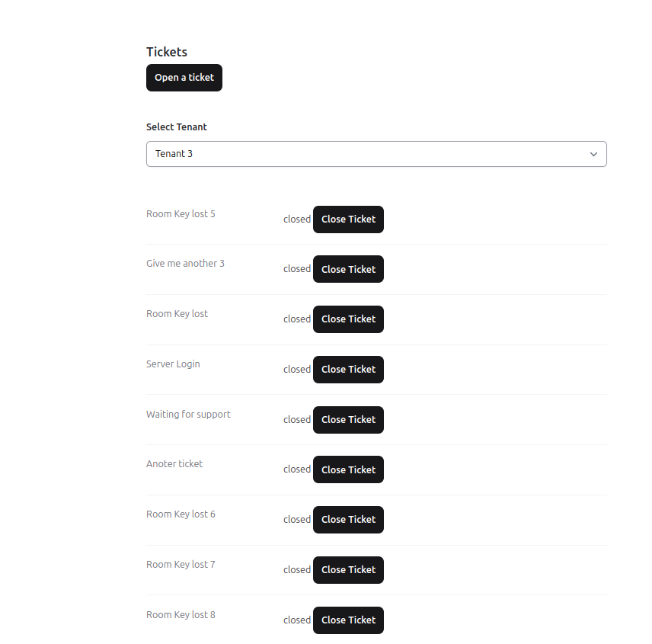Image resolution: width=652 pixels, height=644 pixels.
Task: Select Tenant 3 from the tenant combo box
Action: click(x=376, y=154)
